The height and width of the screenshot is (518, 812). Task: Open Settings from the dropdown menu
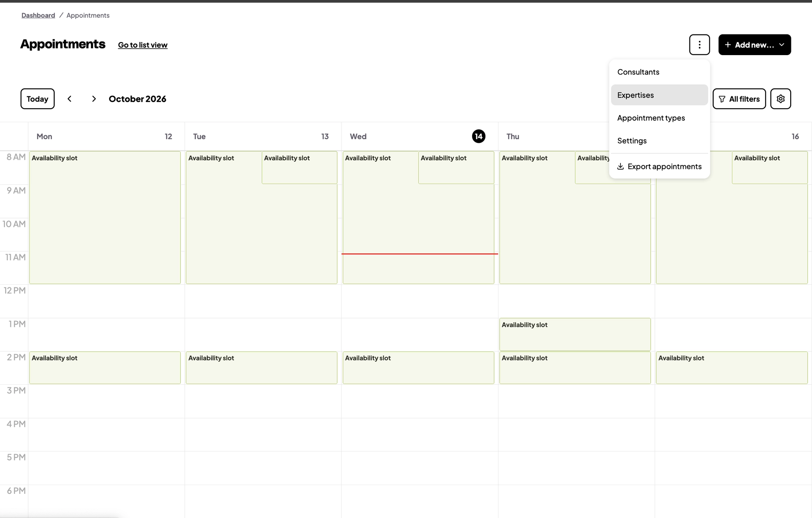(x=659, y=140)
